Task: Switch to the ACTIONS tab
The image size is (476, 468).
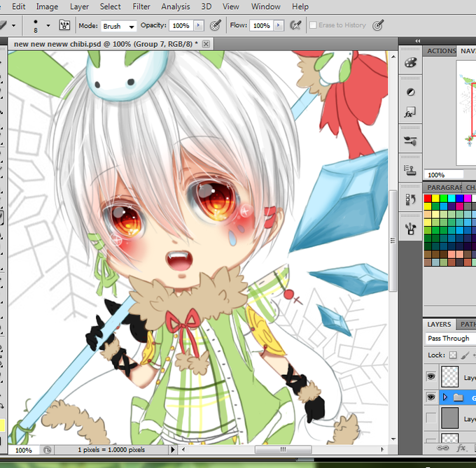Action: pyautogui.click(x=441, y=51)
